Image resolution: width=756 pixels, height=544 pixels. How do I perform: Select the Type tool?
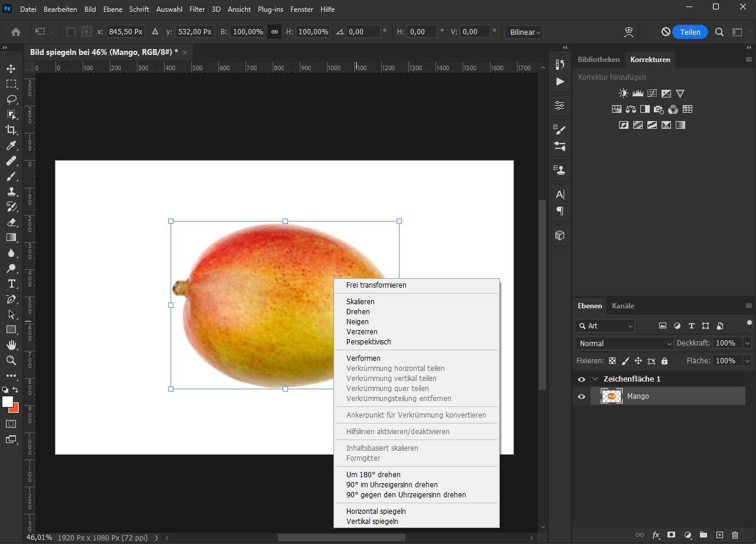(x=10, y=284)
